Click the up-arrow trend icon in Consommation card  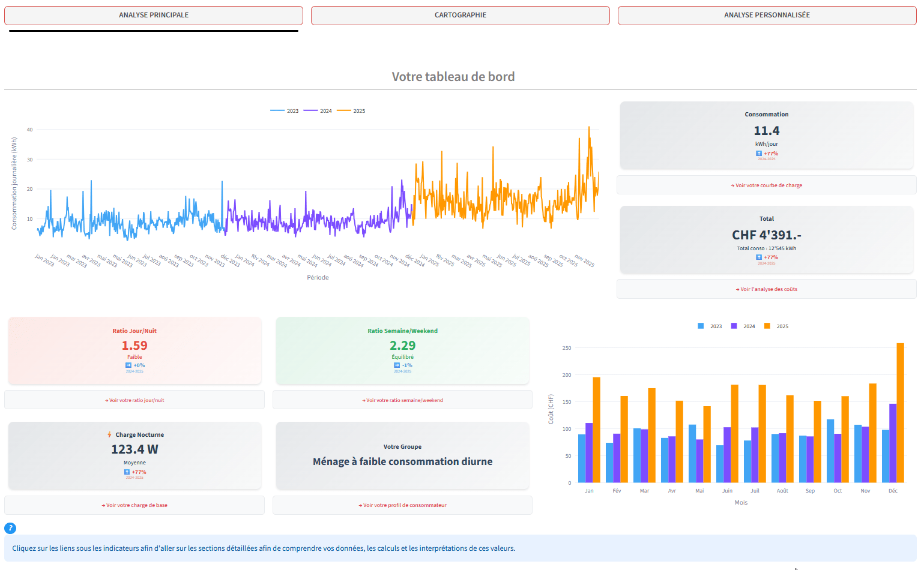[x=759, y=154]
